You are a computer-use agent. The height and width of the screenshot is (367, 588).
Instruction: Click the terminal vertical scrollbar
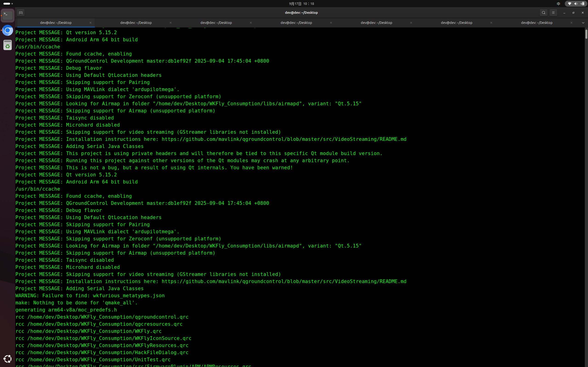pyautogui.click(x=586, y=34)
